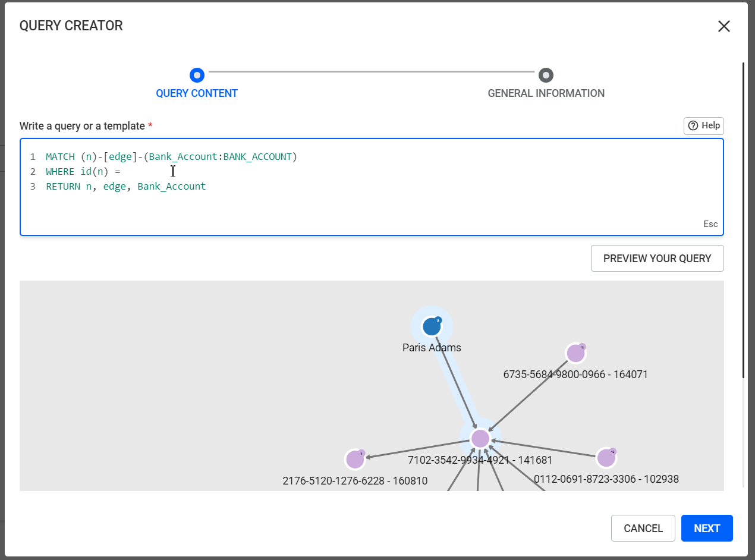Click the 7102-3542-9934-4921 bank account node

pos(480,438)
